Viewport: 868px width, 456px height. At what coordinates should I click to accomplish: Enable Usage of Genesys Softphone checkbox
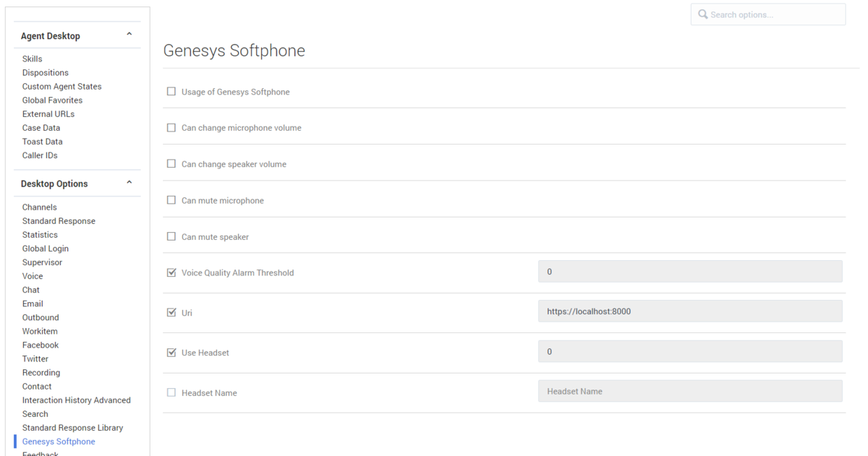171,92
